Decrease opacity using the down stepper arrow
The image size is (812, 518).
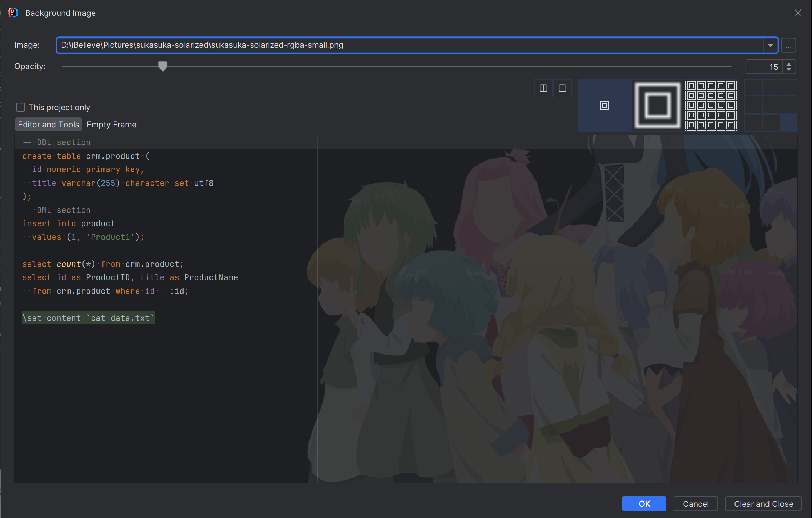tap(789, 70)
